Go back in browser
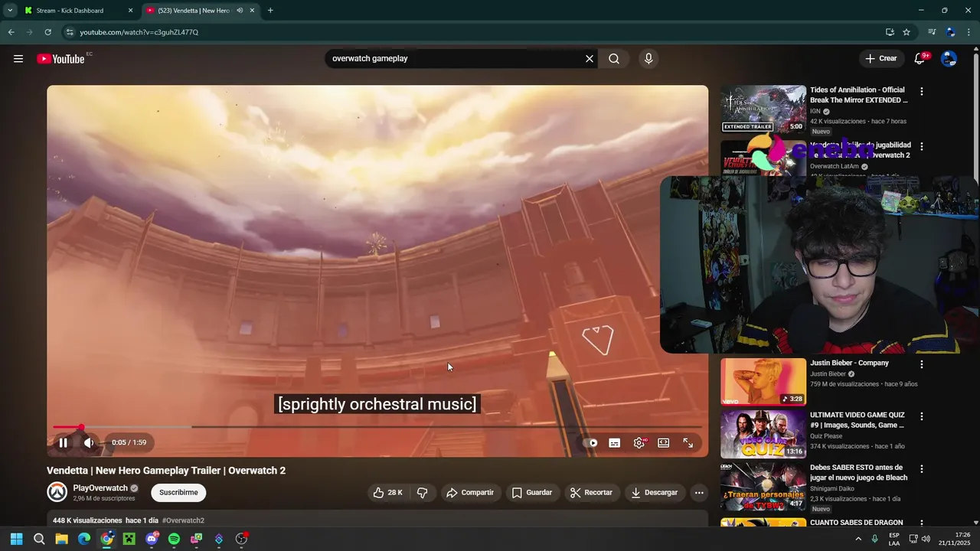The width and height of the screenshot is (980, 551). coord(11,32)
